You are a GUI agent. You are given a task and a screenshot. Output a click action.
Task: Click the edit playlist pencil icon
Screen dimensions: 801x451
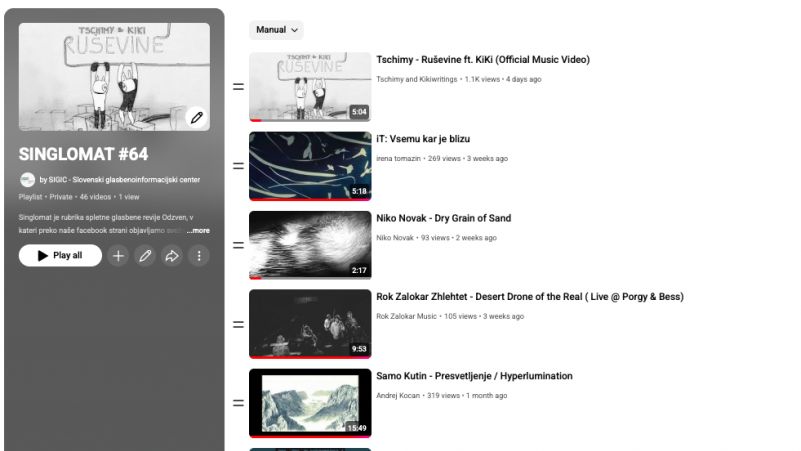click(145, 256)
